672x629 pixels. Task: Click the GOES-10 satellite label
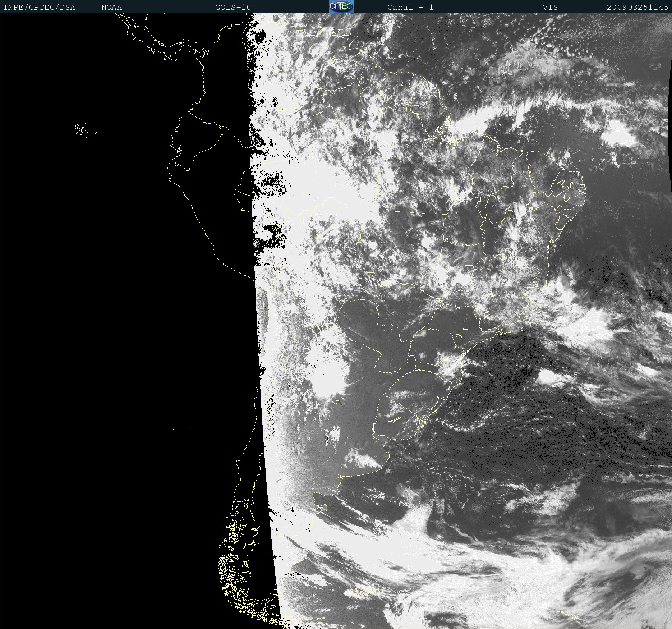233,7
